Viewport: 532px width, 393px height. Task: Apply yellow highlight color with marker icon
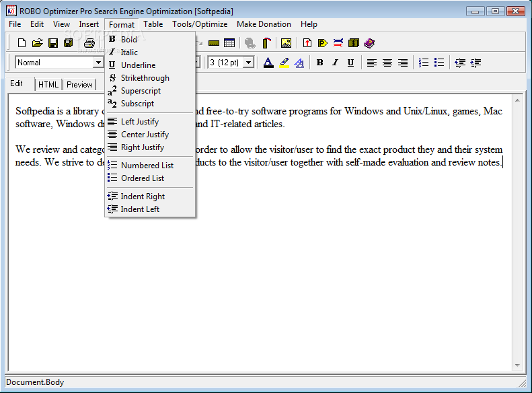click(x=284, y=63)
